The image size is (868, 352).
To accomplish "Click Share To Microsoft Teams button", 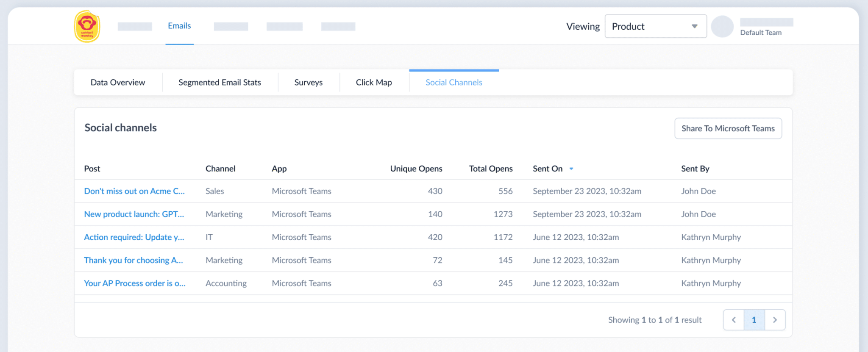I will (728, 128).
